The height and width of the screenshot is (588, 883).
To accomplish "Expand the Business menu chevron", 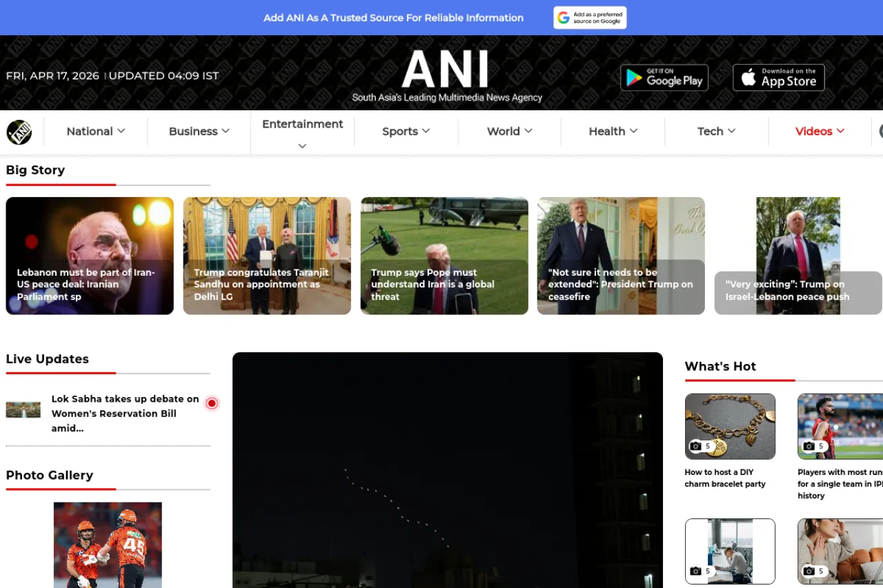I will click(x=226, y=131).
